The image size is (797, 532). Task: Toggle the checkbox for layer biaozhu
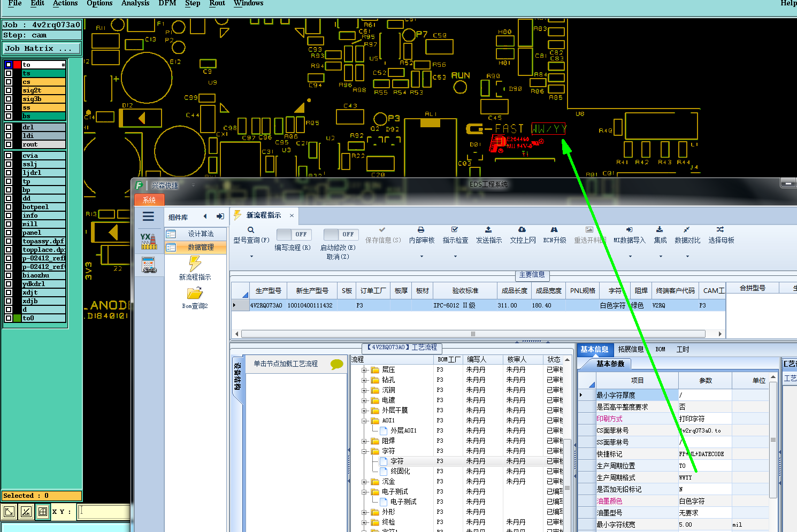click(9, 275)
